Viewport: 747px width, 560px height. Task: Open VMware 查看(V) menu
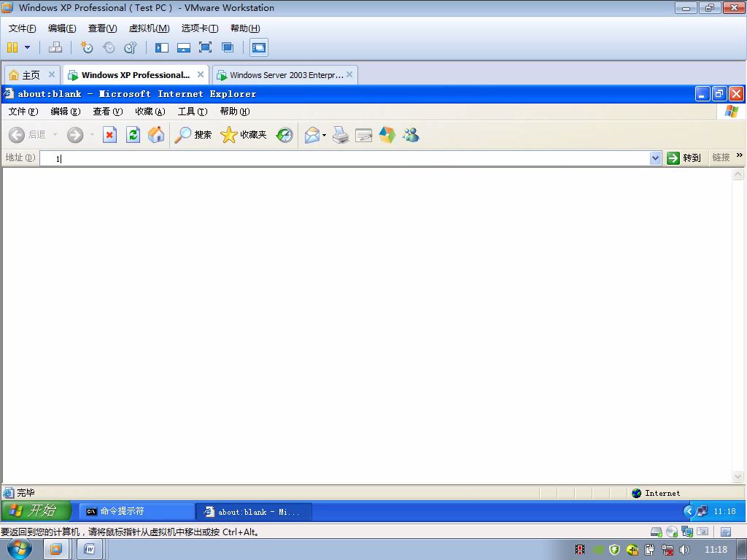pyautogui.click(x=102, y=28)
